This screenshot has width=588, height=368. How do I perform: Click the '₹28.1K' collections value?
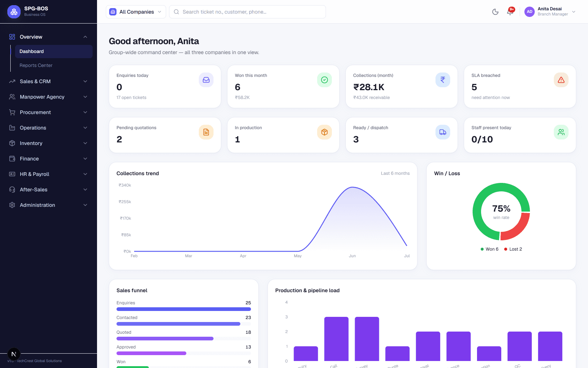(x=369, y=87)
